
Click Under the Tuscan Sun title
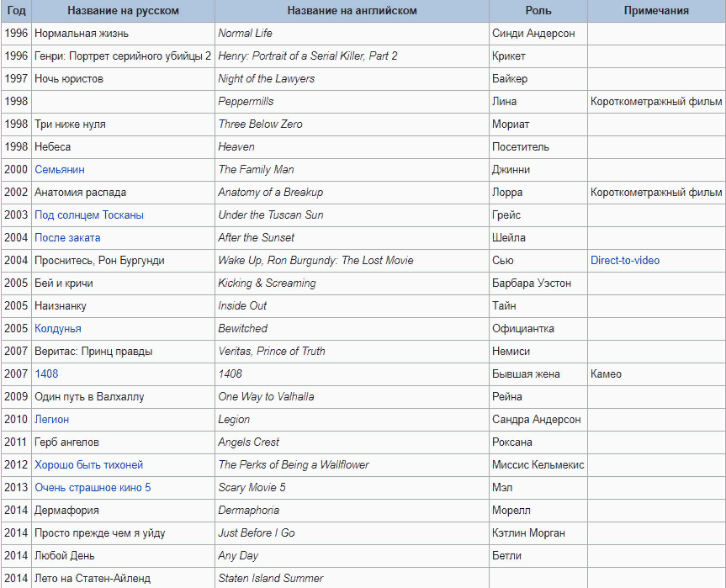[x=270, y=215]
